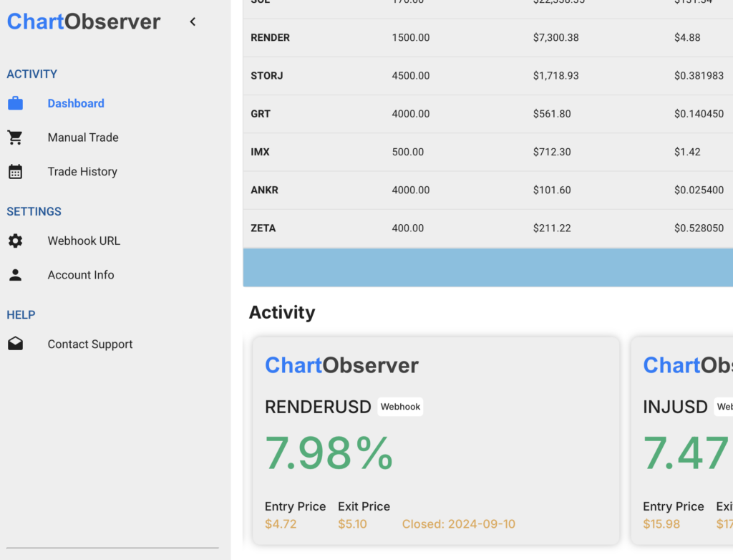733x560 pixels.
Task: Select the STORJ row symbol
Action: click(x=267, y=76)
